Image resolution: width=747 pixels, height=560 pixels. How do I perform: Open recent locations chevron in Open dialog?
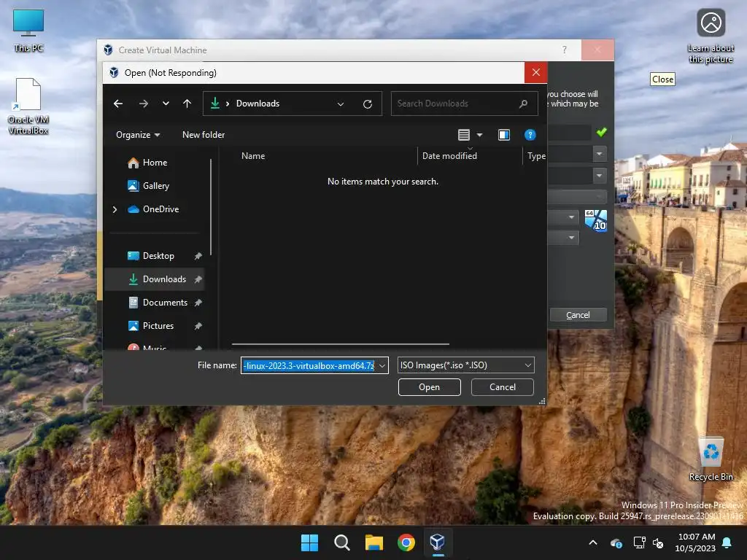(166, 104)
